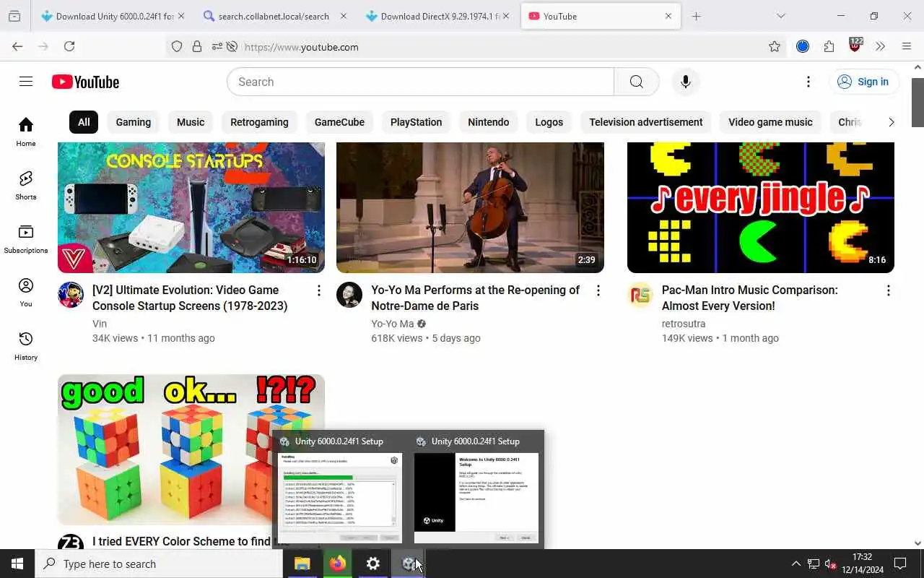Select the Music filter chip

coord(191,122)
